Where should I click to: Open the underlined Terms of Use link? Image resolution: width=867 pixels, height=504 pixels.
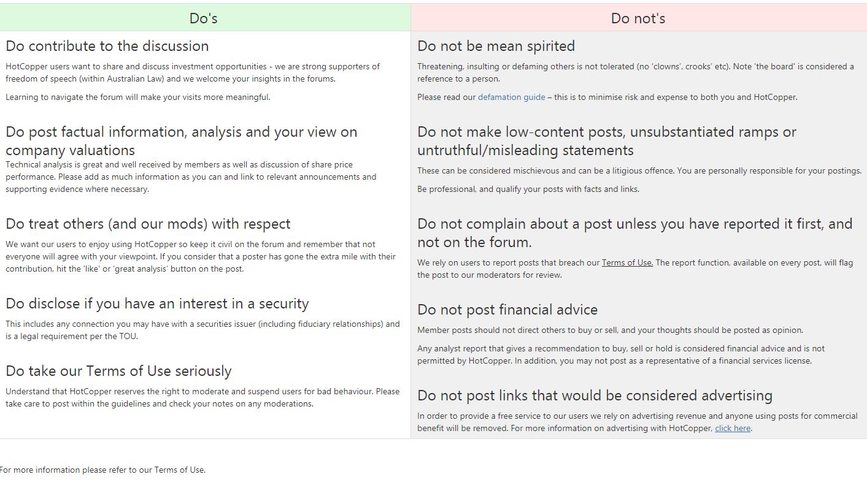pos(627,262)
